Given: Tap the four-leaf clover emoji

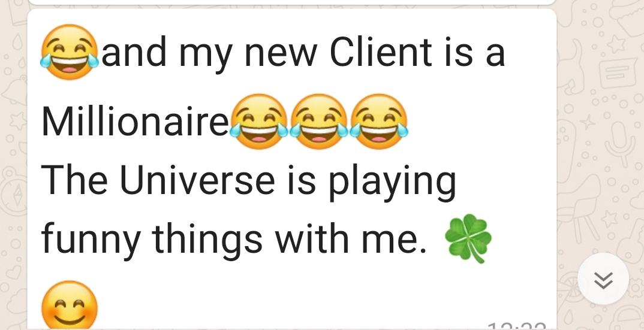Looking at the screenshot, I should (x=469, y=238).
